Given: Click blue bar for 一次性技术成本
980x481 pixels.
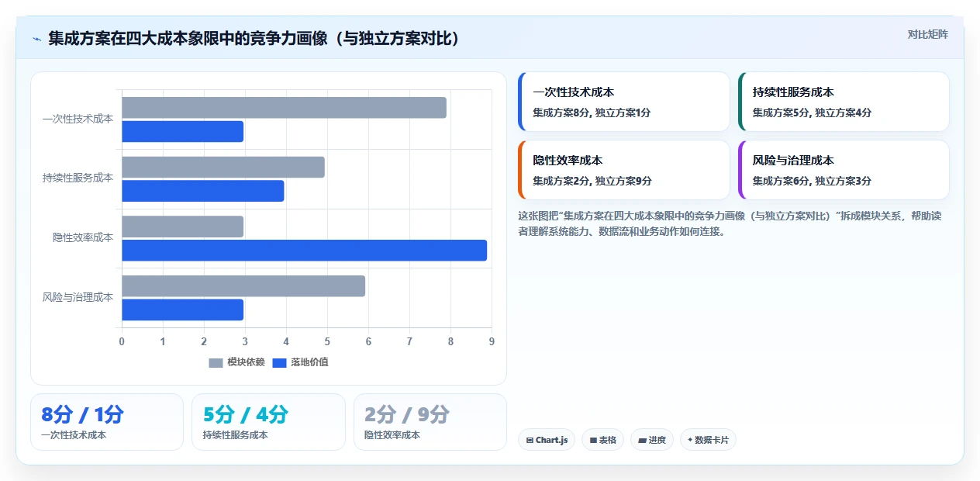Looking at the screenshot, I should [182, 131].
